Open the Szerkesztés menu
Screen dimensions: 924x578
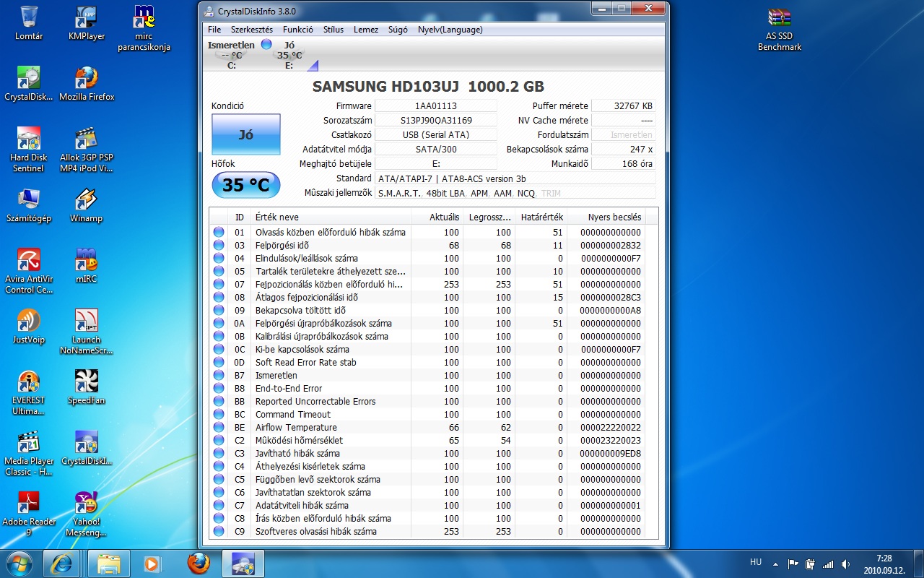252,30
